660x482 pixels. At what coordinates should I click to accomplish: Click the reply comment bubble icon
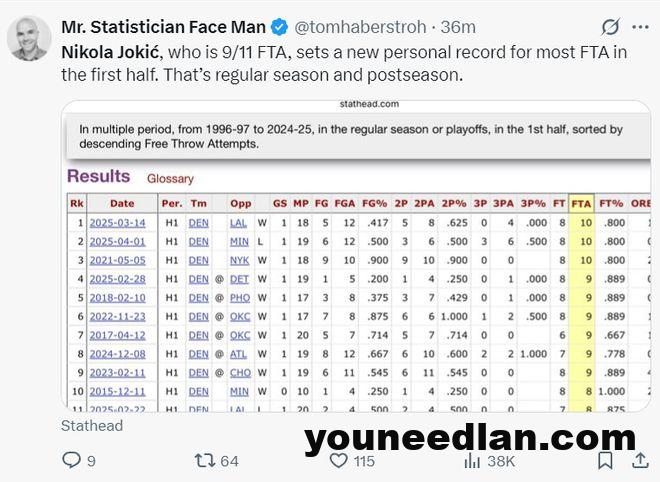[71, 460]
